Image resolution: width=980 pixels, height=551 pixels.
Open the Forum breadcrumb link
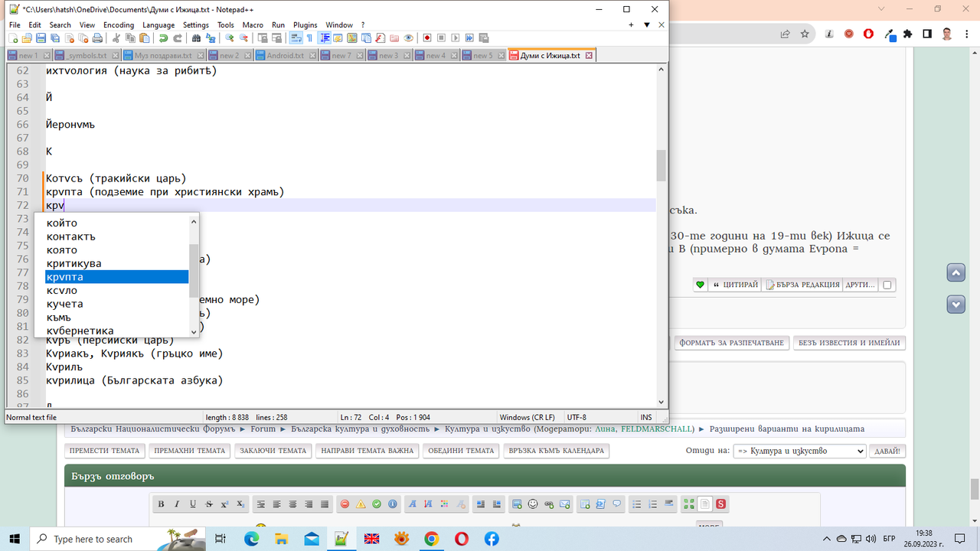tap(263, 429)
